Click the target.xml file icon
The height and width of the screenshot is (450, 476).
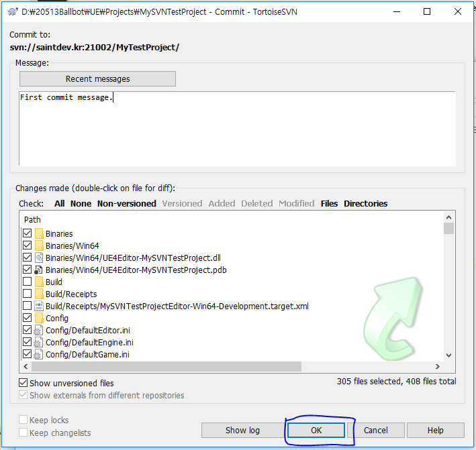pyautogui.click(x=38, y=306)
